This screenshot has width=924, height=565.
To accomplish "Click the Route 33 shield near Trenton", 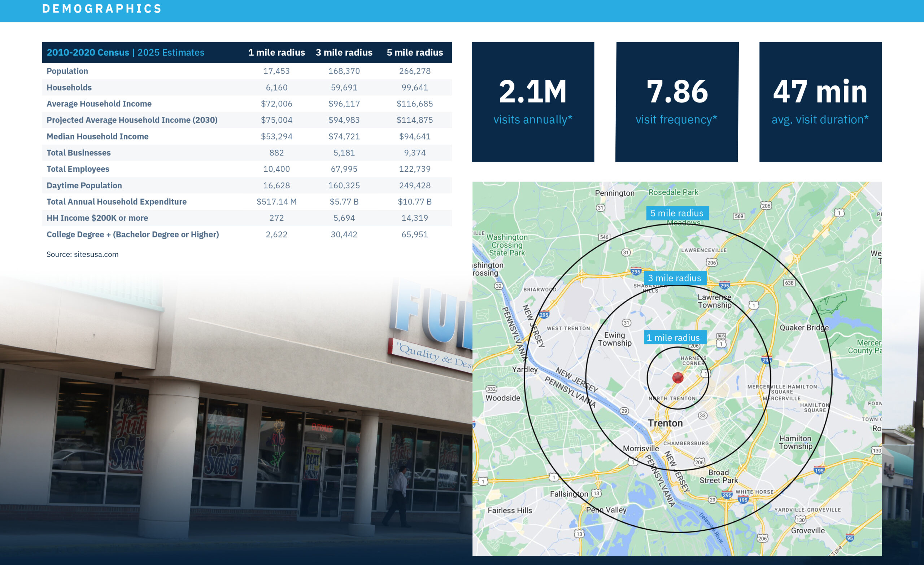I will point(702,415).
